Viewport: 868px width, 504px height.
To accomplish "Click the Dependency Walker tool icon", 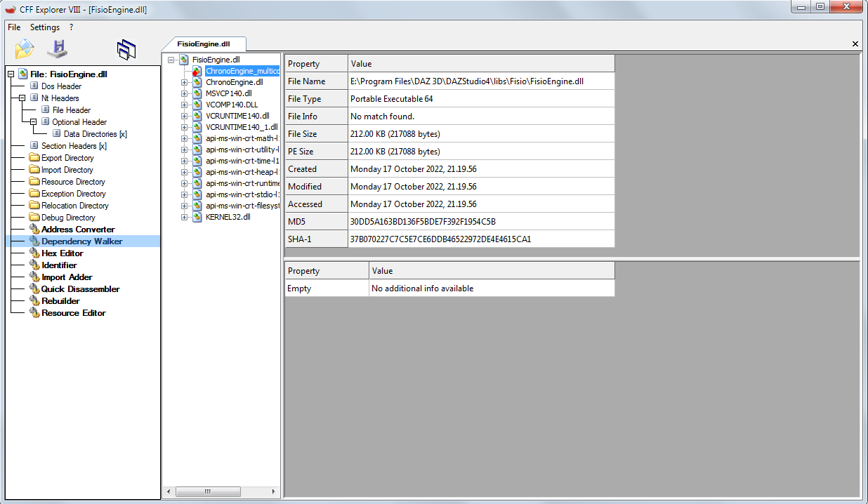I will (x=34, y=241).
